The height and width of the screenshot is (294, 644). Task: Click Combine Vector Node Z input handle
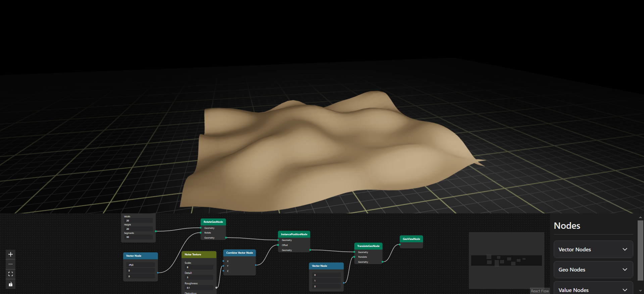(x=224, y=271)
